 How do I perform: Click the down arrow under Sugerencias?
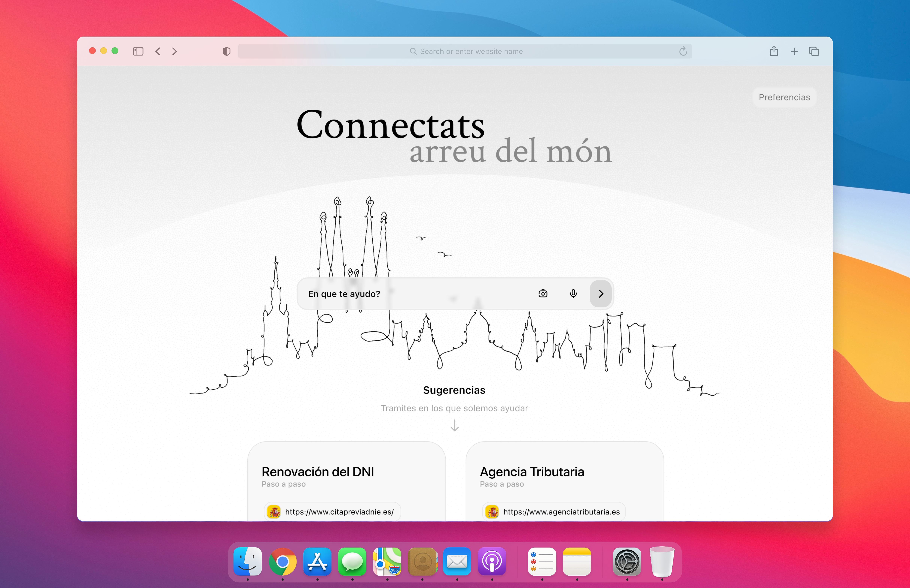click(x=455, y=425)
